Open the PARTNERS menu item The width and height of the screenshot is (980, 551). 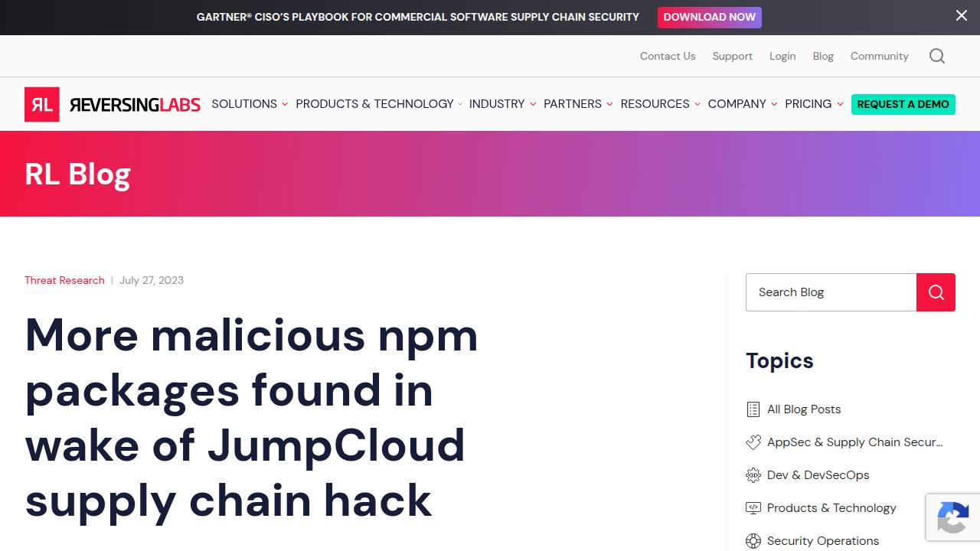573,104
